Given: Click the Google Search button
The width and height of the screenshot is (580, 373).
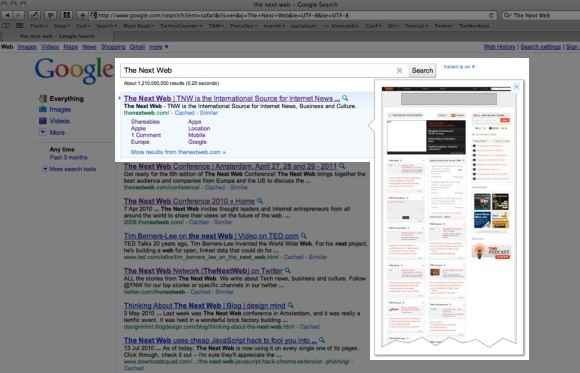Looking at the screenshot, I should click(422, 70).
